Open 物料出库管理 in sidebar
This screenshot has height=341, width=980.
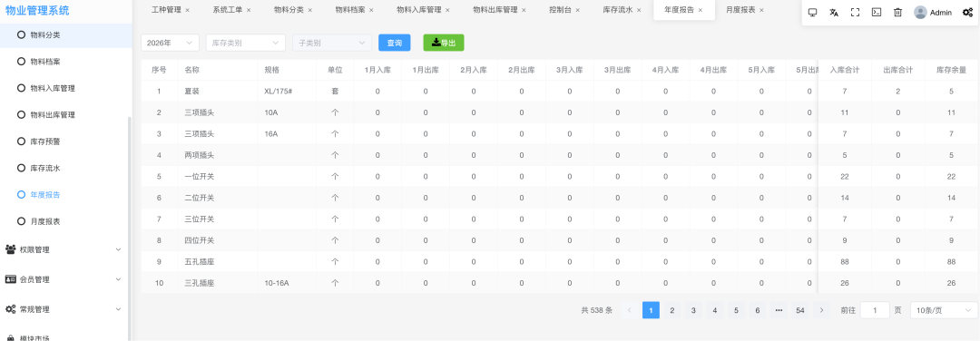pyautogui.click(x=65, y=115)
